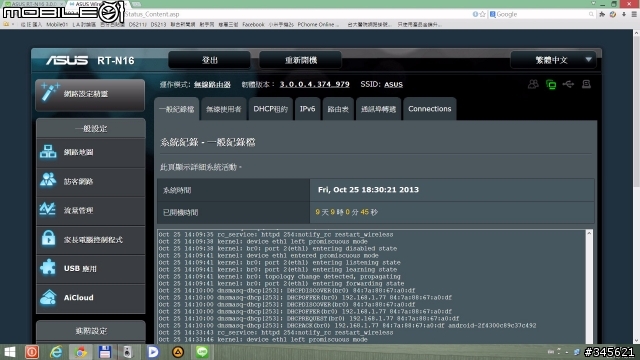Open USB application puzzle icon
Screen dimensions: 640x360
pyautogui.click(x=48, y=268)
